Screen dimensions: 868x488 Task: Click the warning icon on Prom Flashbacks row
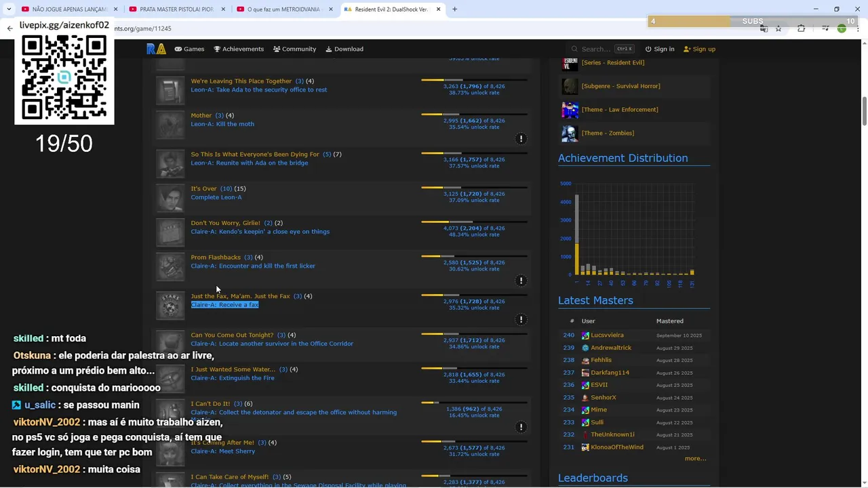521,280
